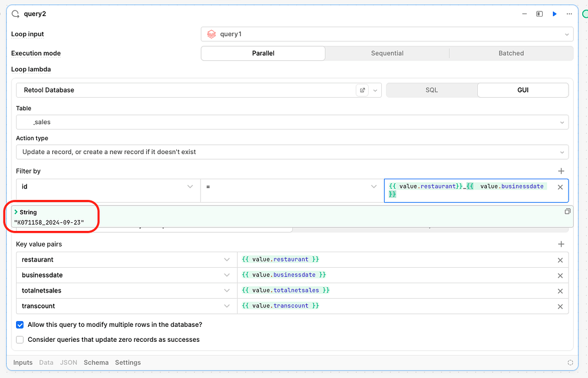Switch to the Settings tab
This screenshot has width=588, height=378.
pos(128,362)
